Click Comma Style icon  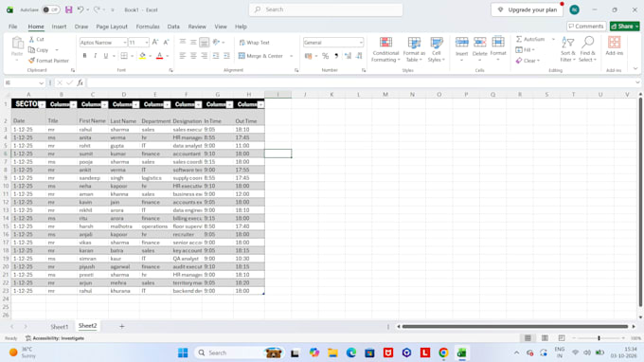(x=336, y=56)
